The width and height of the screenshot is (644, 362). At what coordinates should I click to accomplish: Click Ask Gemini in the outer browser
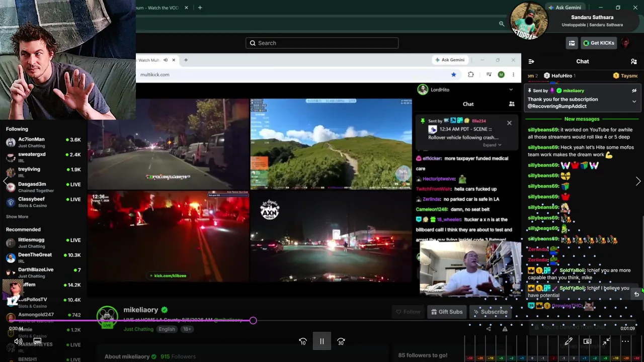click(565, 8)
